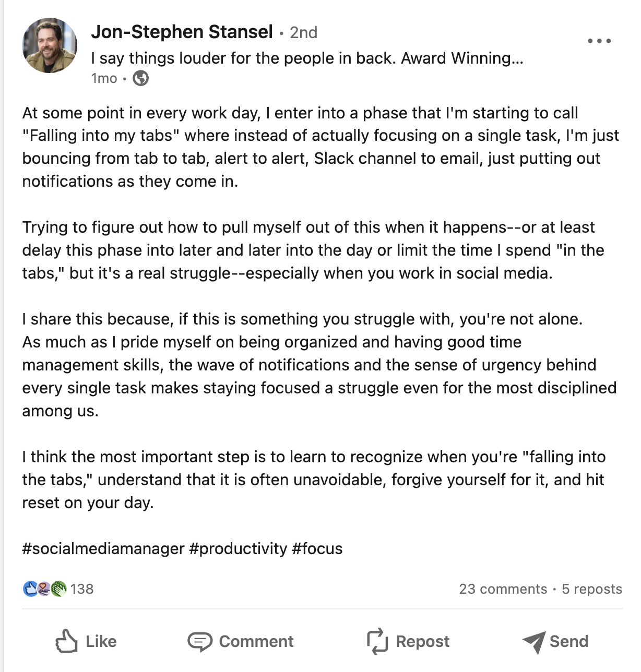641x672 pixels.
Task: Click the thumbs-up Like button
Action: [x=86, y=641]
